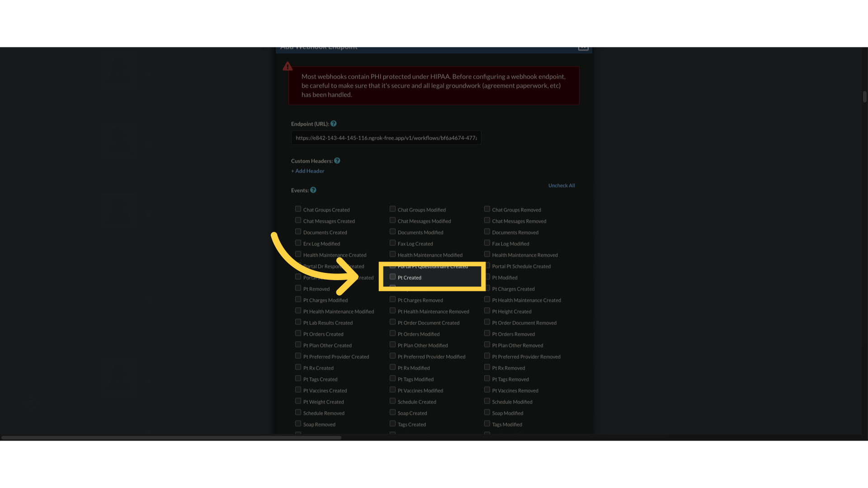Enable the Pt Created event checkbox

click(x=392, y=277)
